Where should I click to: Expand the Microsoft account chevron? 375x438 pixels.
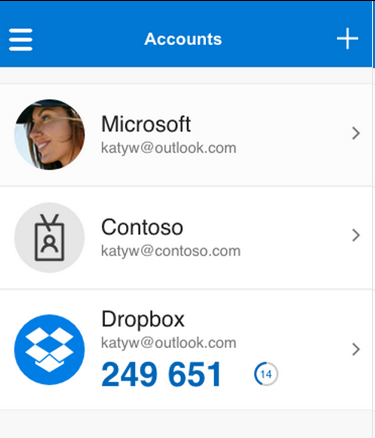[x=356, y=133]
